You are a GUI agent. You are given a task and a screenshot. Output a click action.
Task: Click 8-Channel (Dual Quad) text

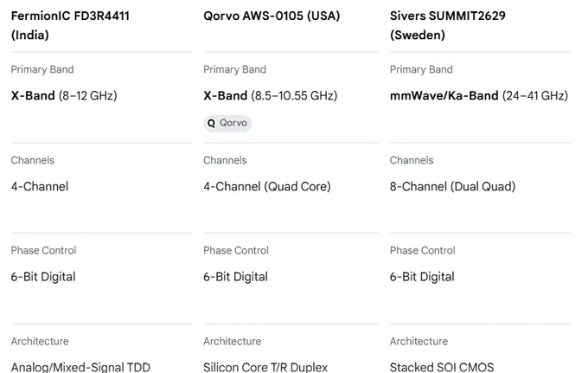452,187
